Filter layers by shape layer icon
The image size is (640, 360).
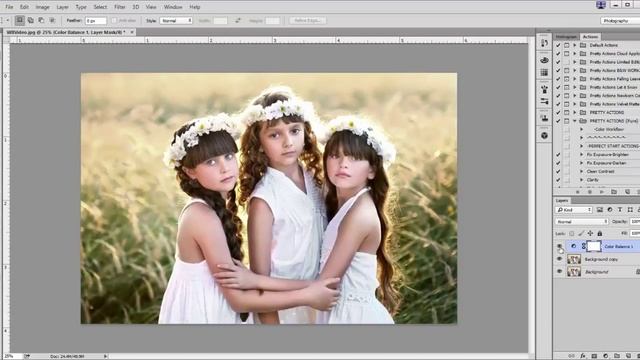(x=630, y=210)
